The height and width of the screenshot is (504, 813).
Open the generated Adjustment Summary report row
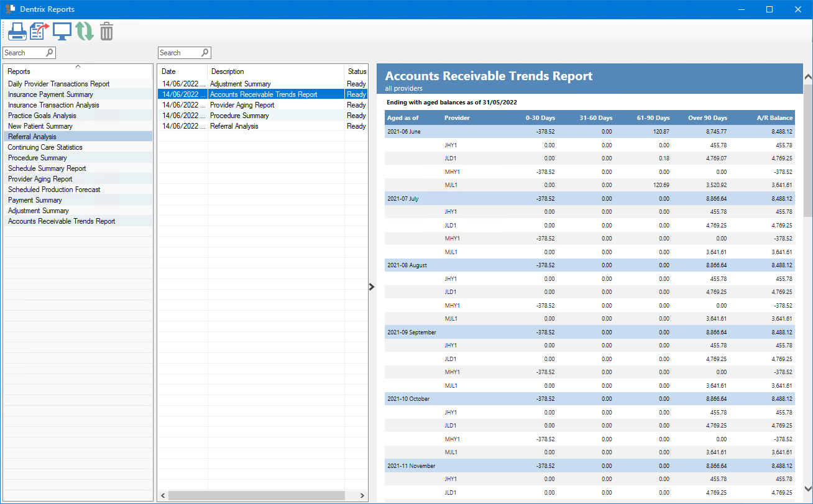click(240, 84)
